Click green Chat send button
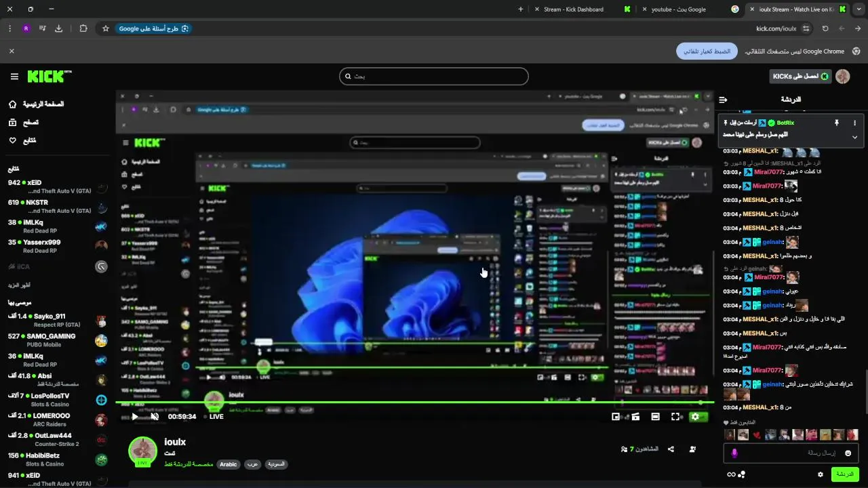 [x=845, y=474]
